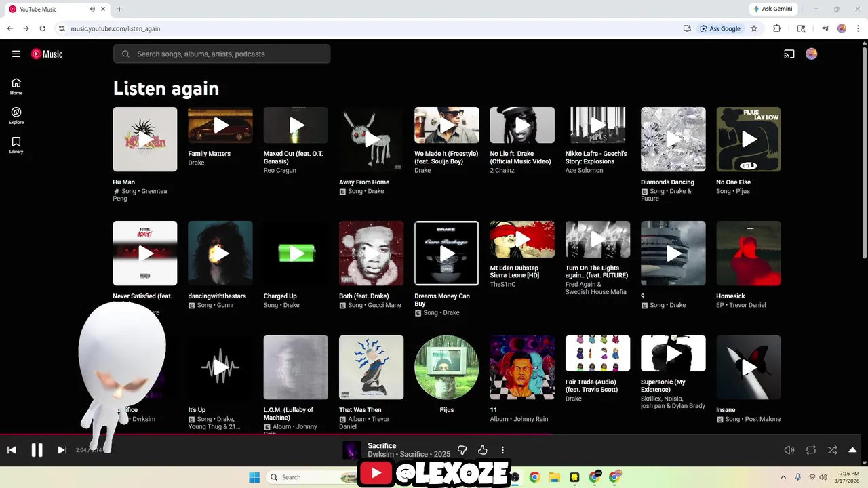Open the Chrome extensions puzzle icon
Viewport: 868px width, 488px height.
point(777,28)
